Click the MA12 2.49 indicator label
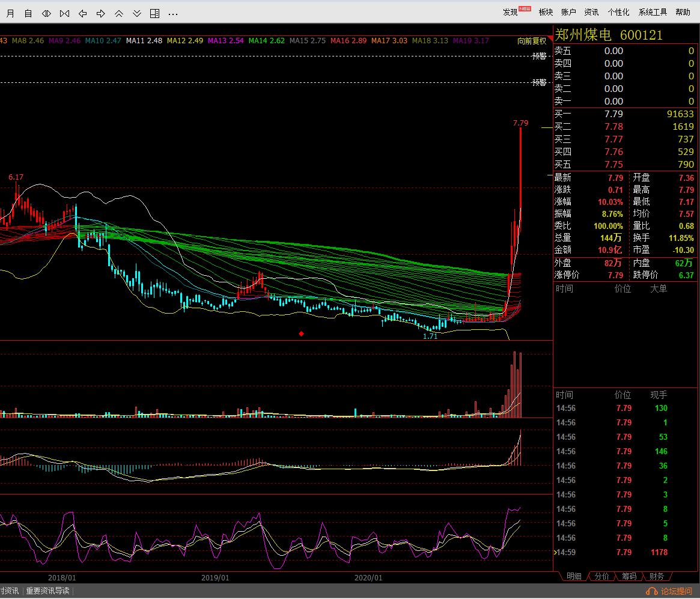Viewport: 700px width, 599px height. tap(185, 41)
